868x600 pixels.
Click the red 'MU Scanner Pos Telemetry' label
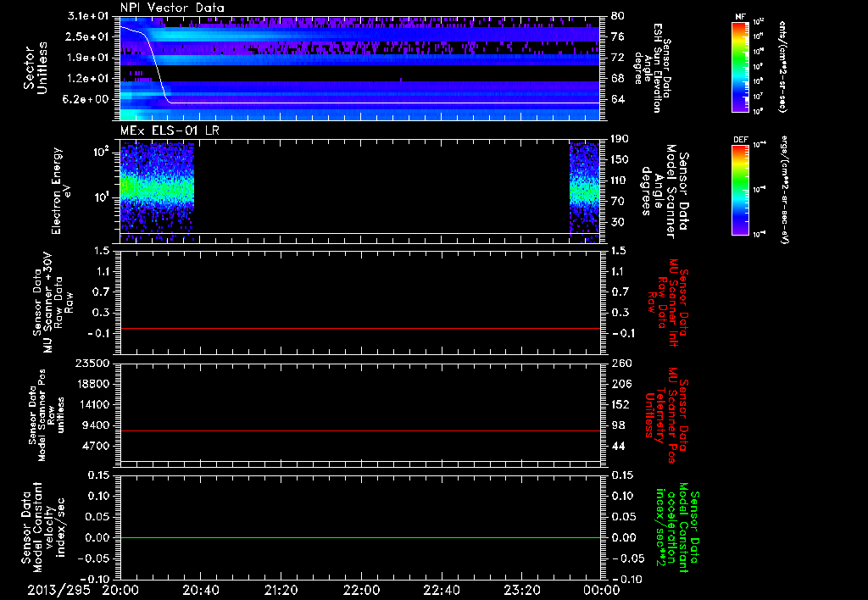tap(666, 415)
